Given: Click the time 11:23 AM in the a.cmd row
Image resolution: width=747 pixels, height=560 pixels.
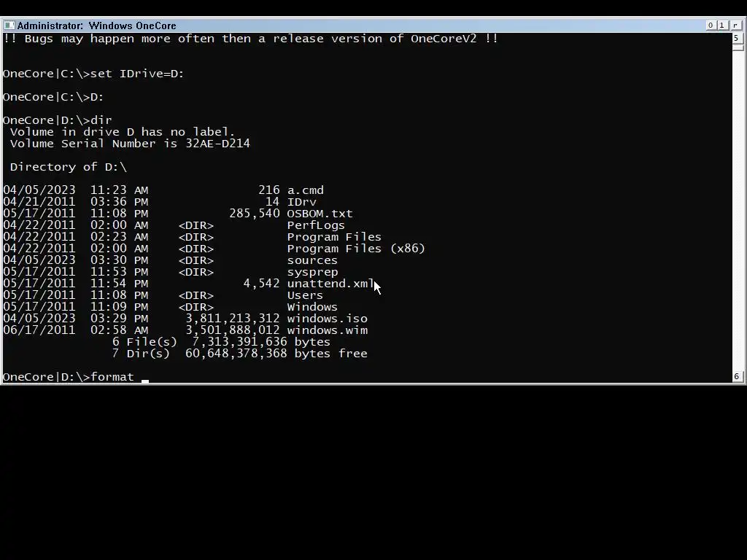Looking at the screenshot, I should (119, 190).
